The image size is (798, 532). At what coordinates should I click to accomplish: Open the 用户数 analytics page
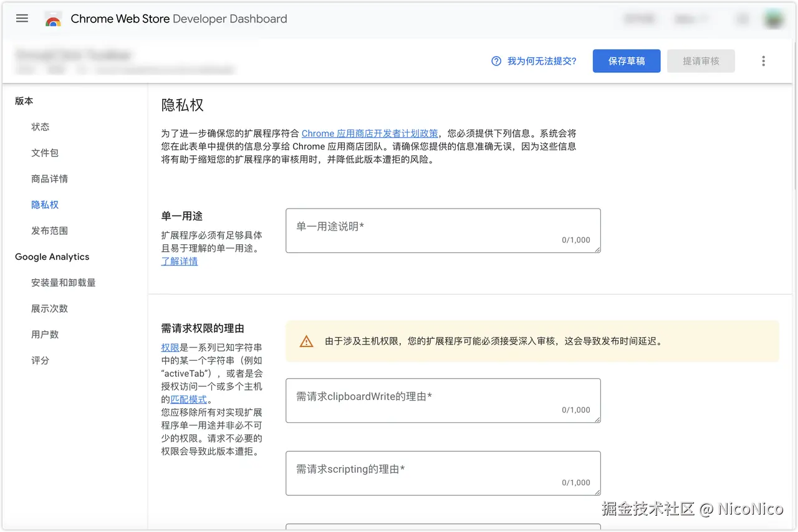(x=45, y=335)
